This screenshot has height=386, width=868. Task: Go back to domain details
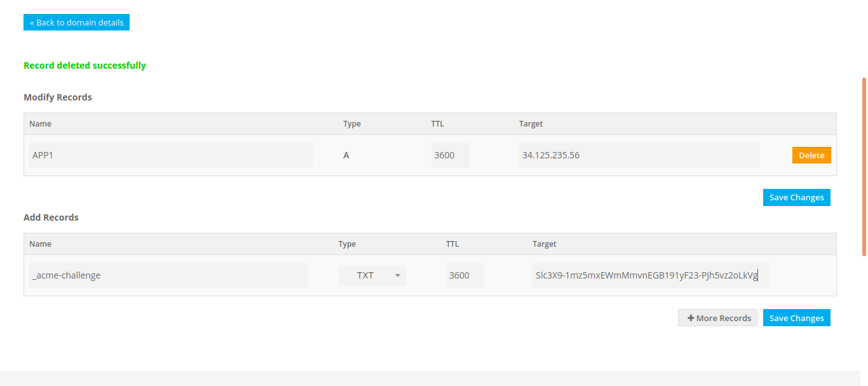click(x=76, y=22)
